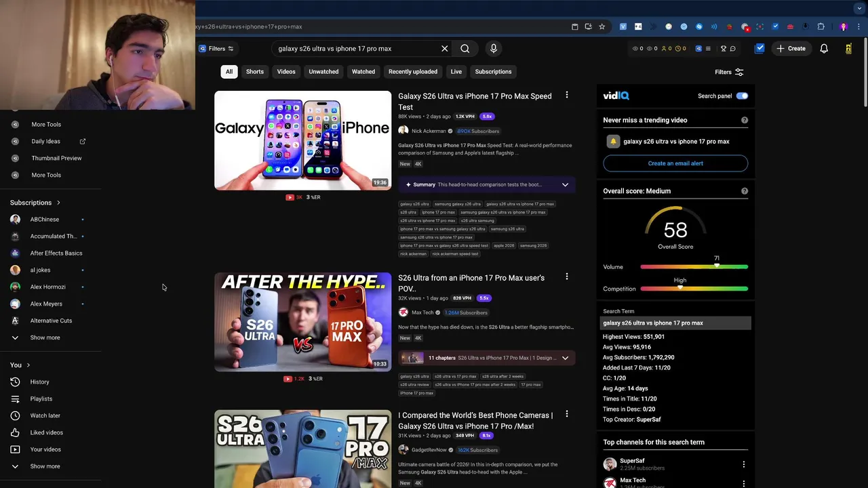
Task: Open the browser extensions puzzle icon
Action: 821,27
